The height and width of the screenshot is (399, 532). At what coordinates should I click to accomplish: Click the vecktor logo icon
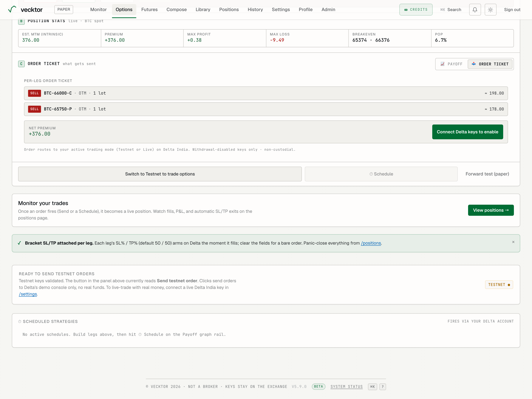click(x=12, y=9)
